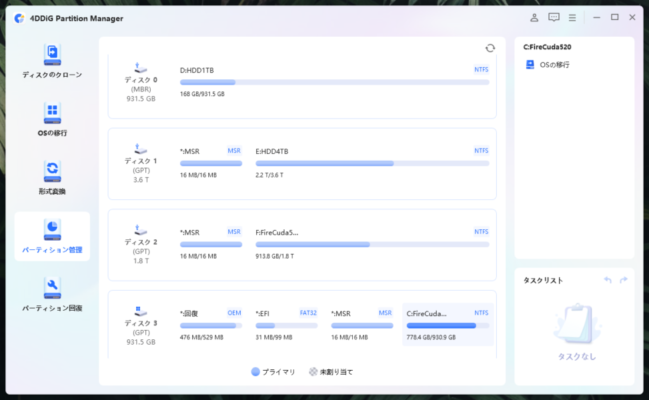
Task: Click the NTFS label of D:HDD1TB
Action: pyautogui.click(x=481, y=70)
